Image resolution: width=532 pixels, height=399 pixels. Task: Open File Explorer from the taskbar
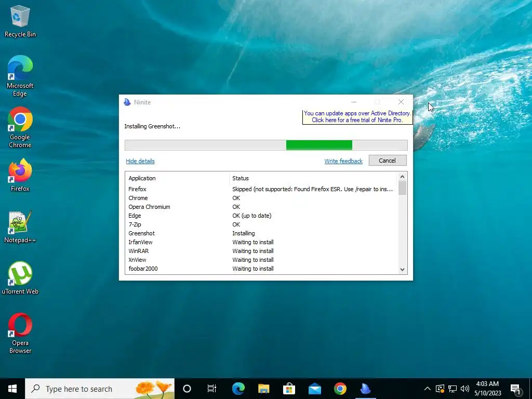263,389
